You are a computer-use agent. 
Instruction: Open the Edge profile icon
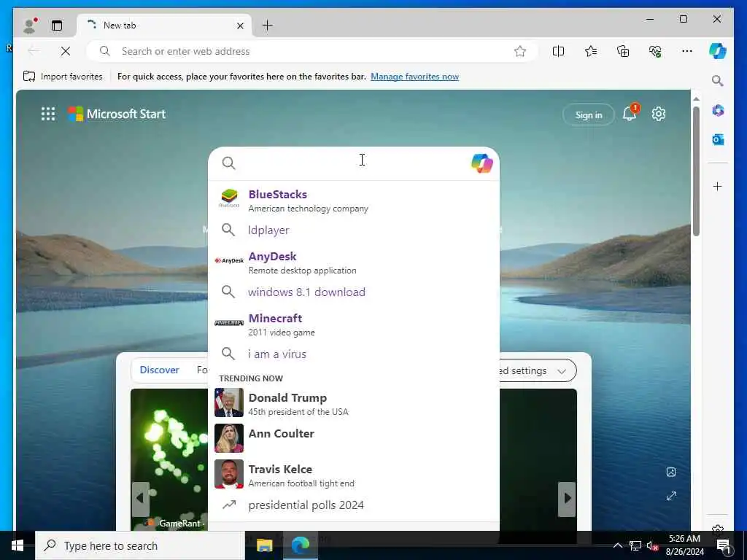30,26
